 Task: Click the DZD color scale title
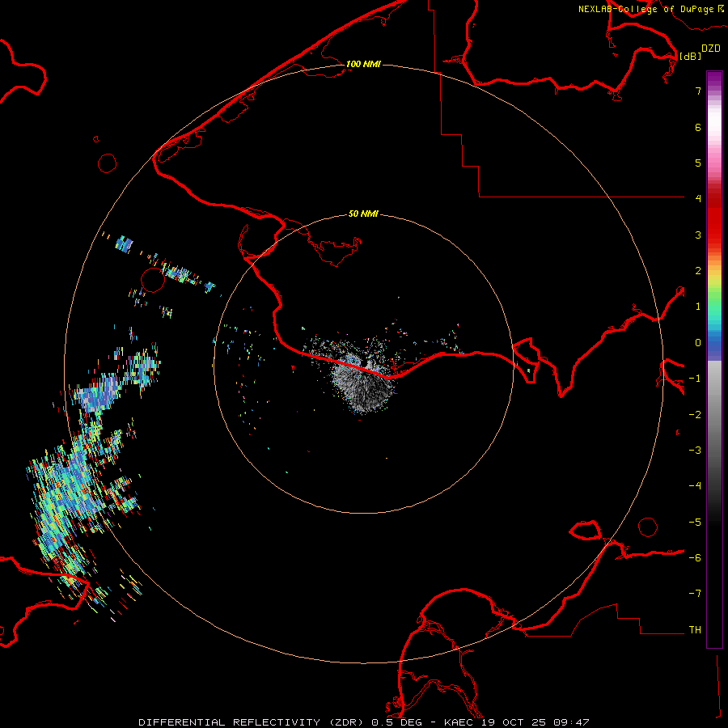711,49
